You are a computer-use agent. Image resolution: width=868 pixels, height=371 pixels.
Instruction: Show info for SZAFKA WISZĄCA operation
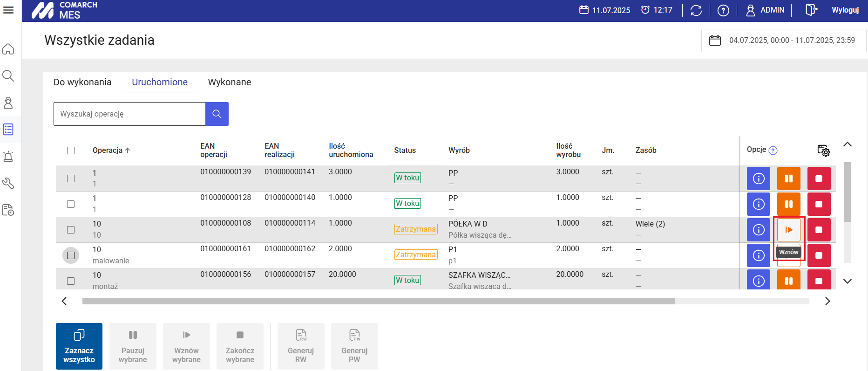click(x=758, y=281)
